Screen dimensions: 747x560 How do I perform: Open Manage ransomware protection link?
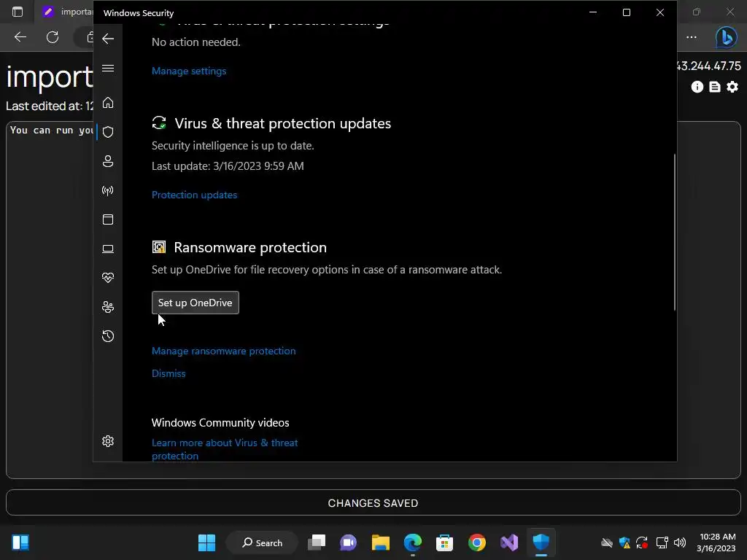coord(223,351)
